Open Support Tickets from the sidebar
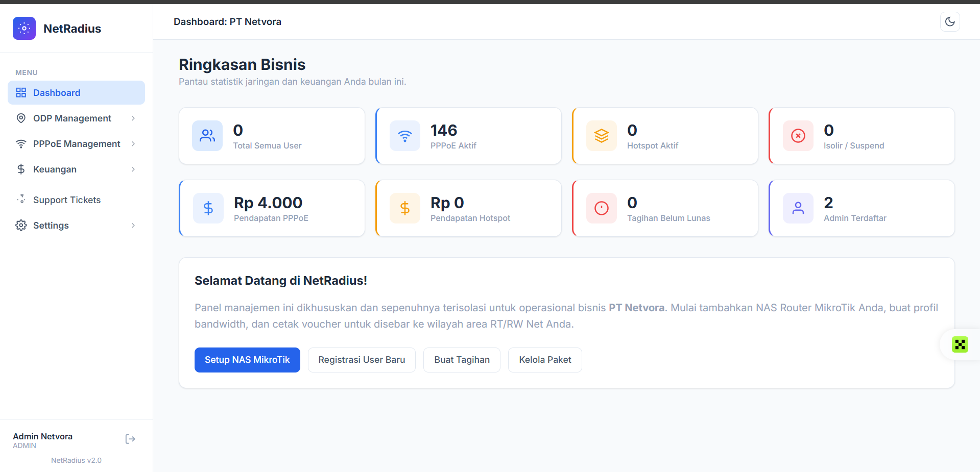This screenshot has width=980, height=472. pyautogui.click(x=67, y=200)
